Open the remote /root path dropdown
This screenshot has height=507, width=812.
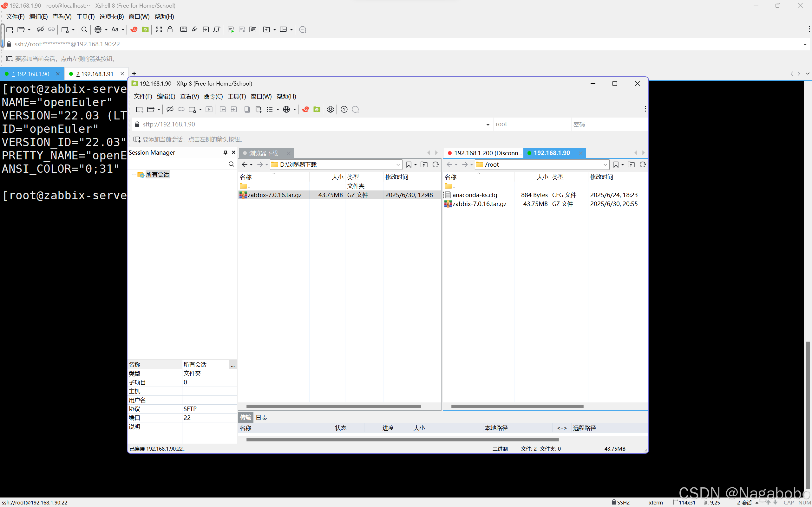(605, 165)
